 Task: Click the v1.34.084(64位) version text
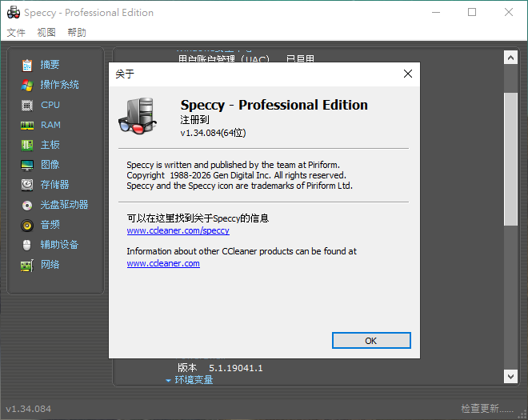click(213, 133)
